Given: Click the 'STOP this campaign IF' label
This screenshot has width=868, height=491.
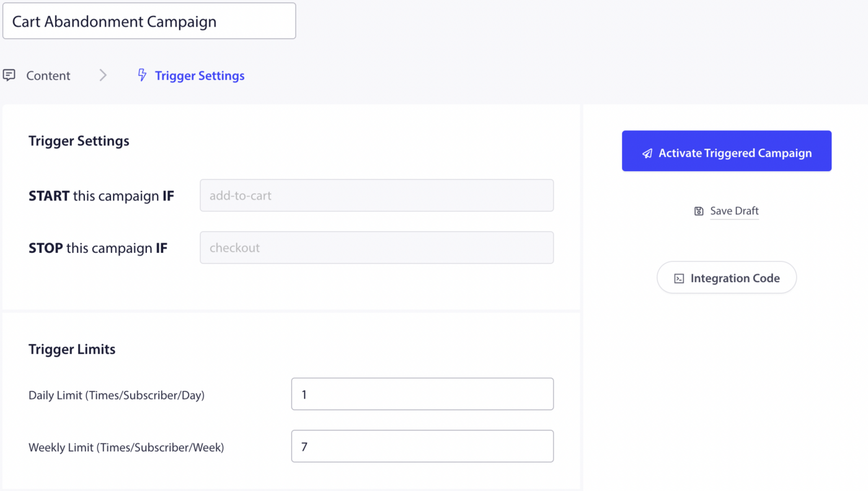Looking at the screenshot, I should tap(98, 248).
